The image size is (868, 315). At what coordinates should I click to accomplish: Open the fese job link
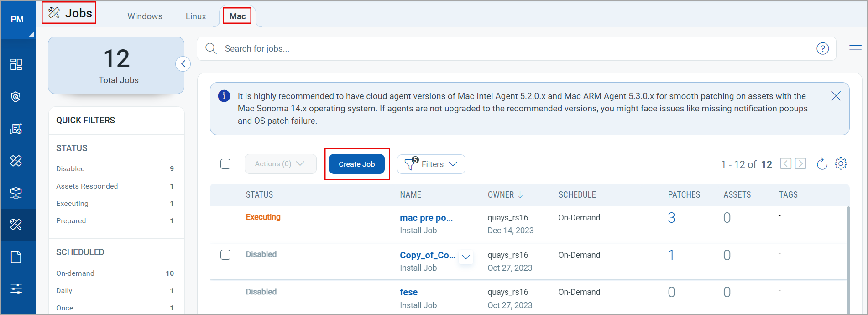(x=408, y=292)
